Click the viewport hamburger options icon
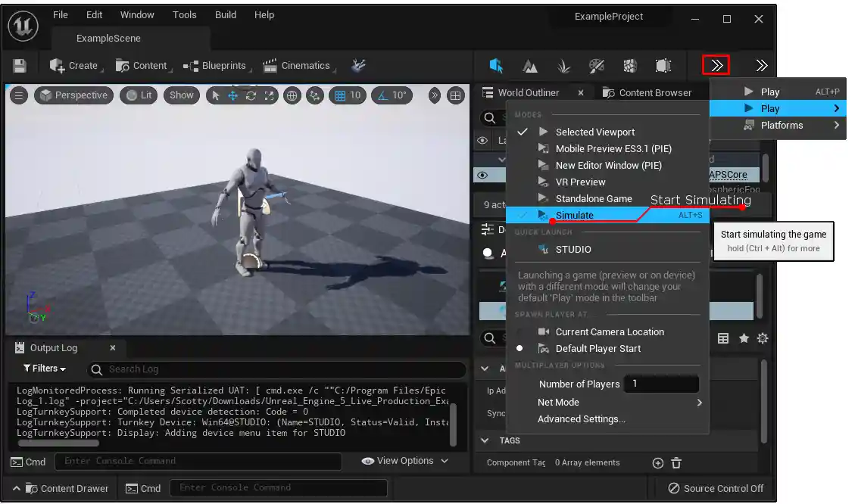Viewport: 858px width, 504px height. [x=19, y=95]
